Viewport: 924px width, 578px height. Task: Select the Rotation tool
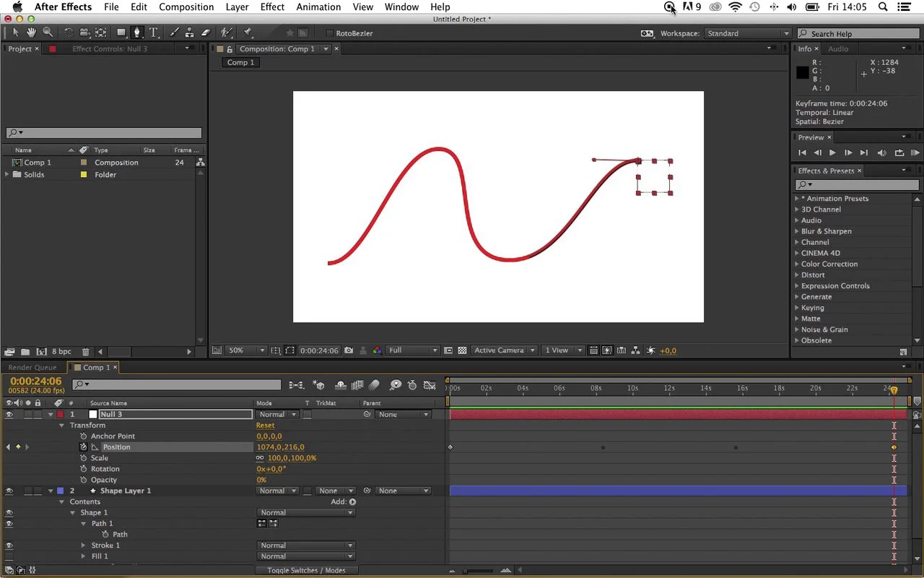pyautogui.click(x=69, y=33)
